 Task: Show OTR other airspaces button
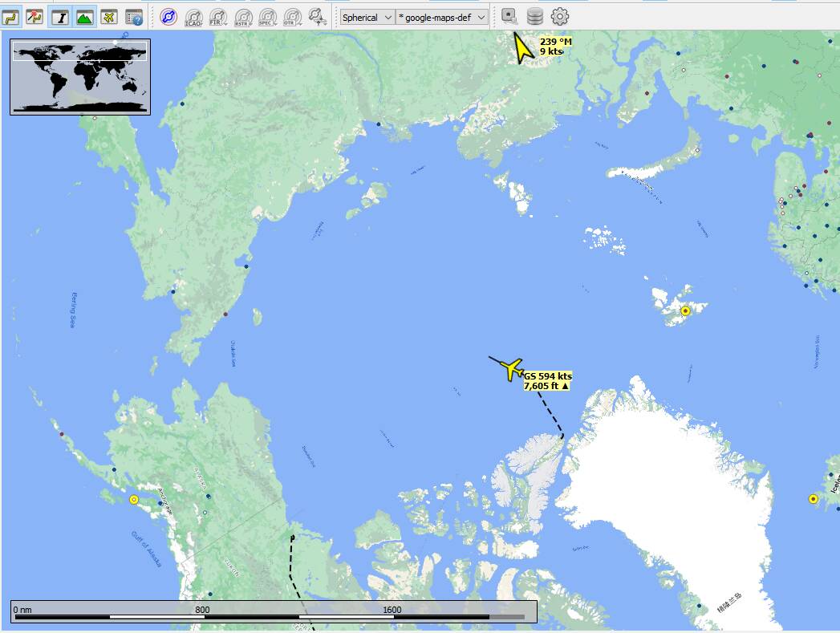[293, 17]
